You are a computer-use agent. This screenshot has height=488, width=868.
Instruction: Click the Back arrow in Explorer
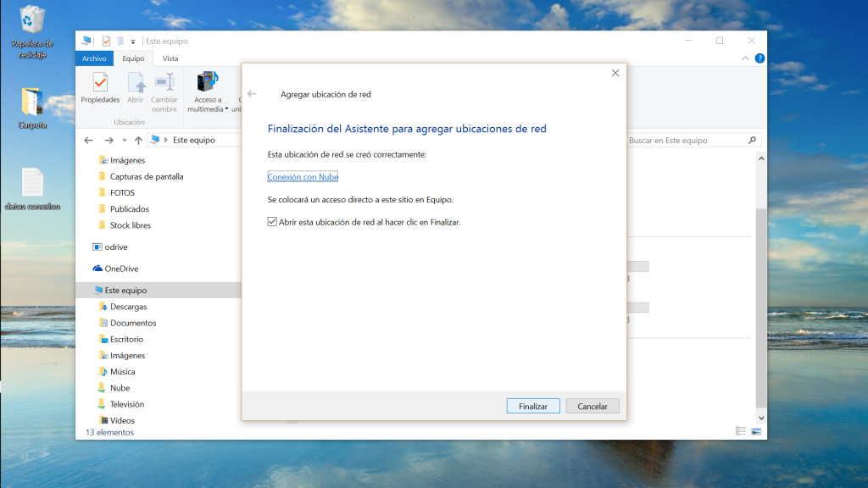tap(89, 141)
